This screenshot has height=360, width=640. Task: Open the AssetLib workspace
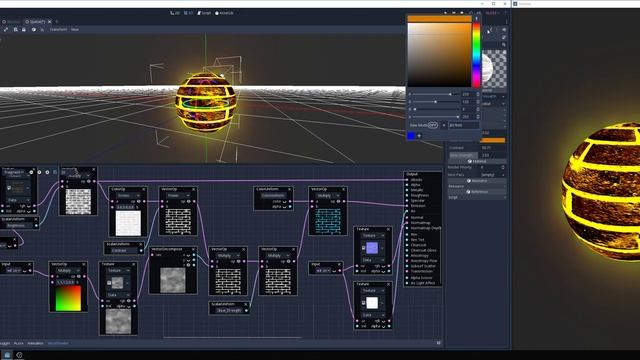click(224, 13)
